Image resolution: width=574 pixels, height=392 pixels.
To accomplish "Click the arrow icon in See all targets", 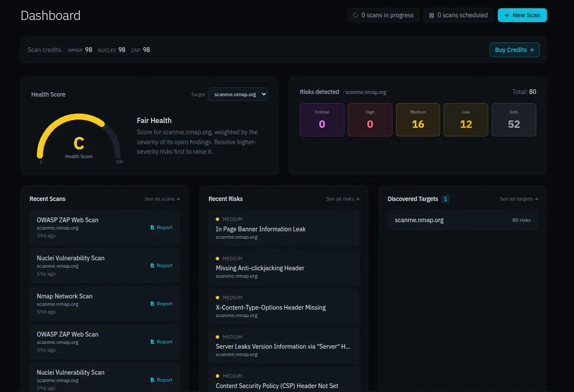I will (x=537, y=199).
